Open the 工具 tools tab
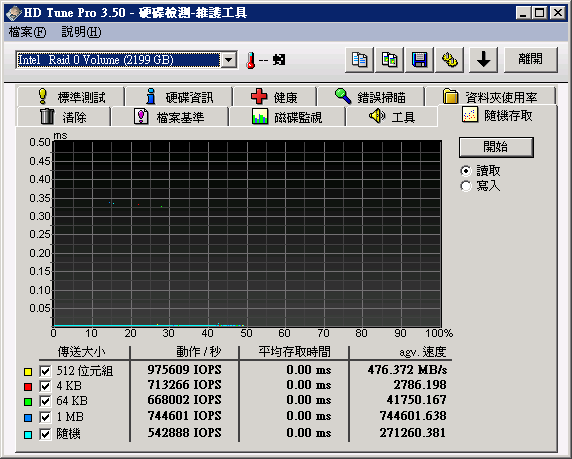 [x=392, y=117]
